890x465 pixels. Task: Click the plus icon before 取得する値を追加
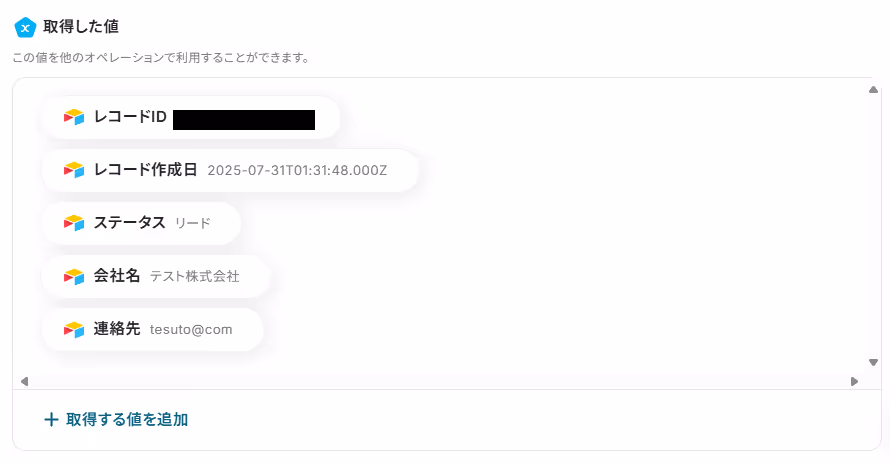[51, 420]
